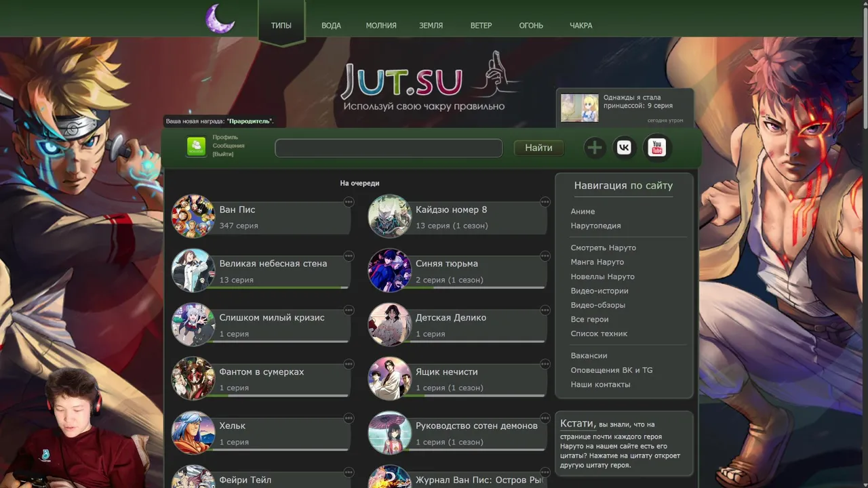Select the ВЕТЕР menu item

point(481,25)
